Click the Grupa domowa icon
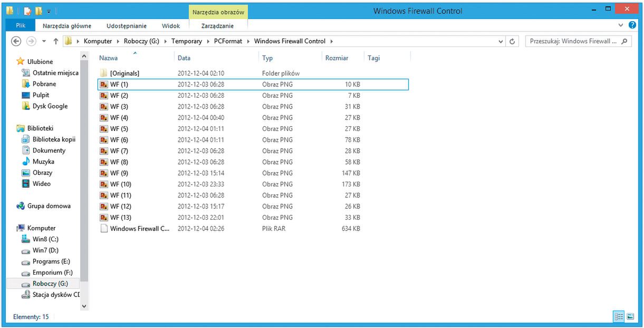644x328 pixels. click(21, 206)
